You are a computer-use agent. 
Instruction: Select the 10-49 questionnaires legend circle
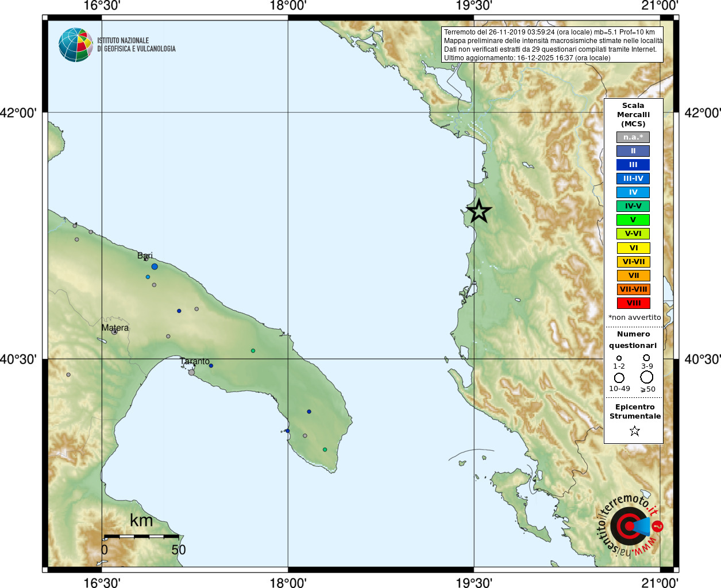[x=619, y=378]
